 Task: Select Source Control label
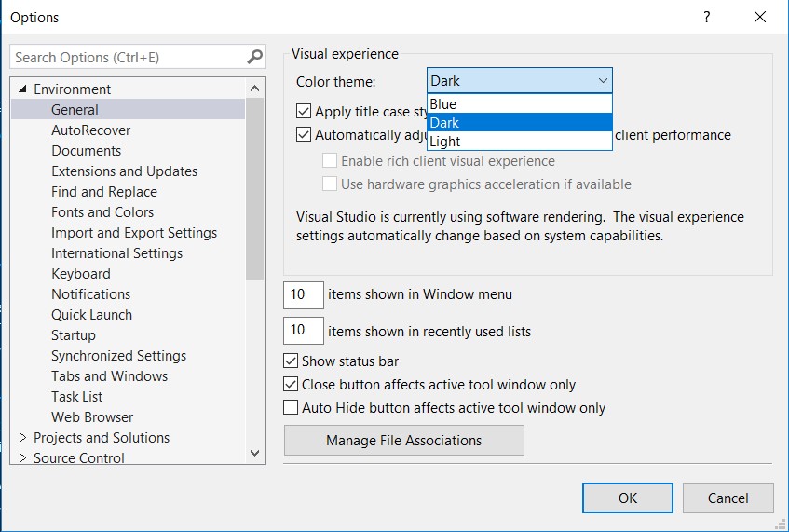click(79, 458)
